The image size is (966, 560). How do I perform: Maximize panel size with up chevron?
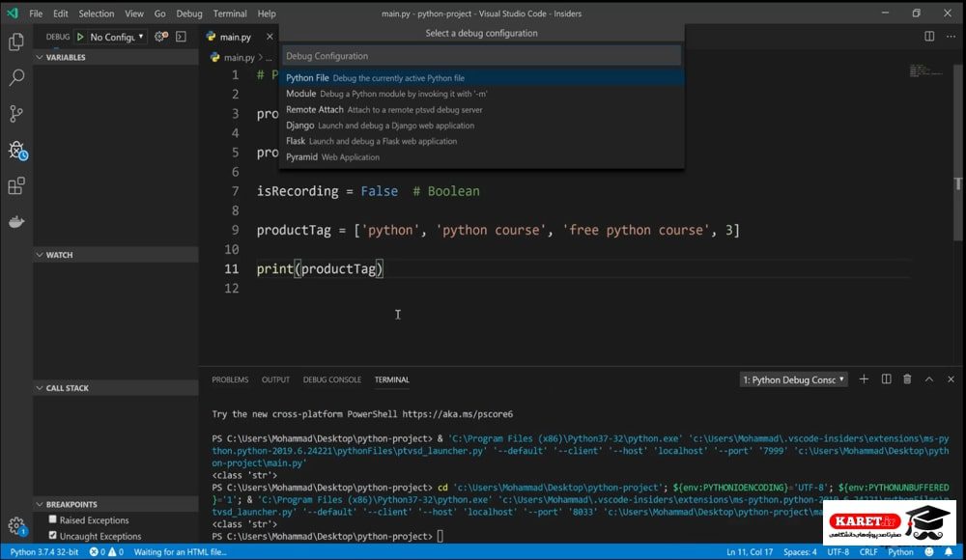pyautogui.click(x=929, y=379)
